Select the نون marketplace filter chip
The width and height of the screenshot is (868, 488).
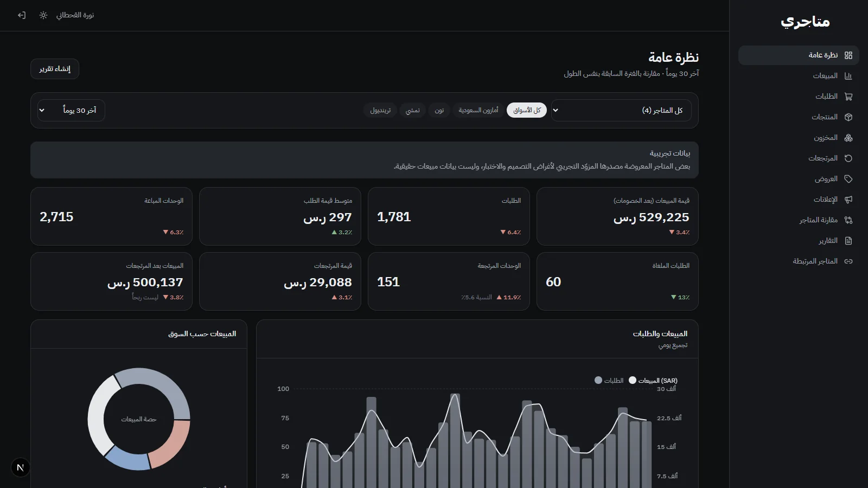(439, 110)
